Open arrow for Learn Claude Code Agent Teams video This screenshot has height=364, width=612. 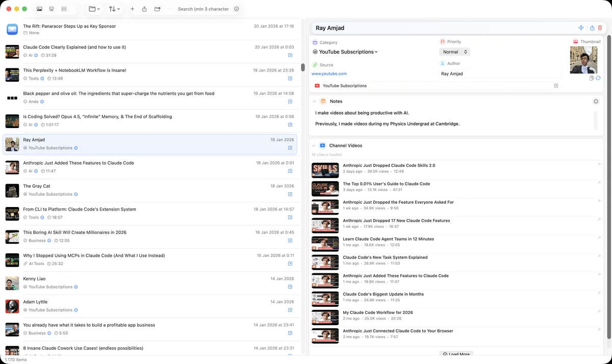(599, 238)
